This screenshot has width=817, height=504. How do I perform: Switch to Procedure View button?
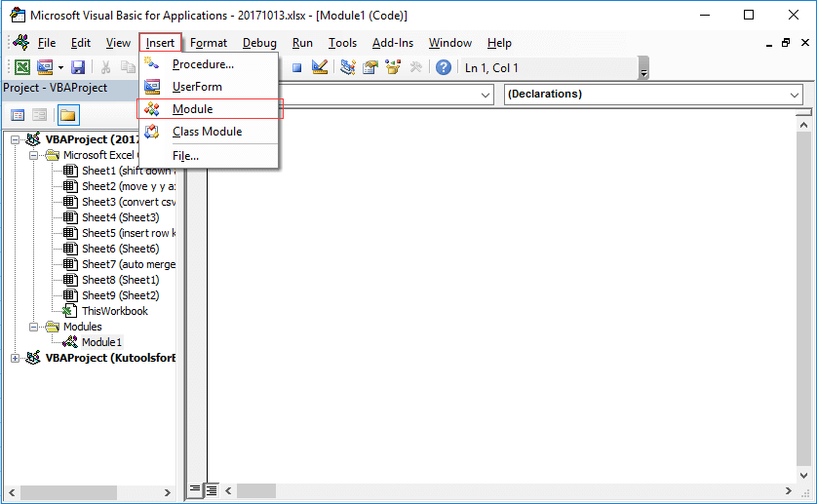pos(194,489)
